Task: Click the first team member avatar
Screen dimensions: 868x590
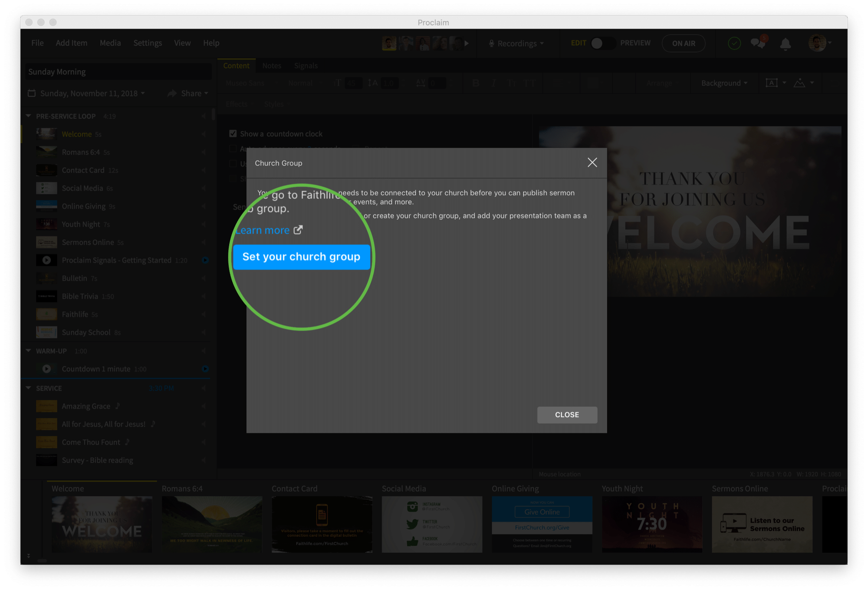Action: [389, 43]
